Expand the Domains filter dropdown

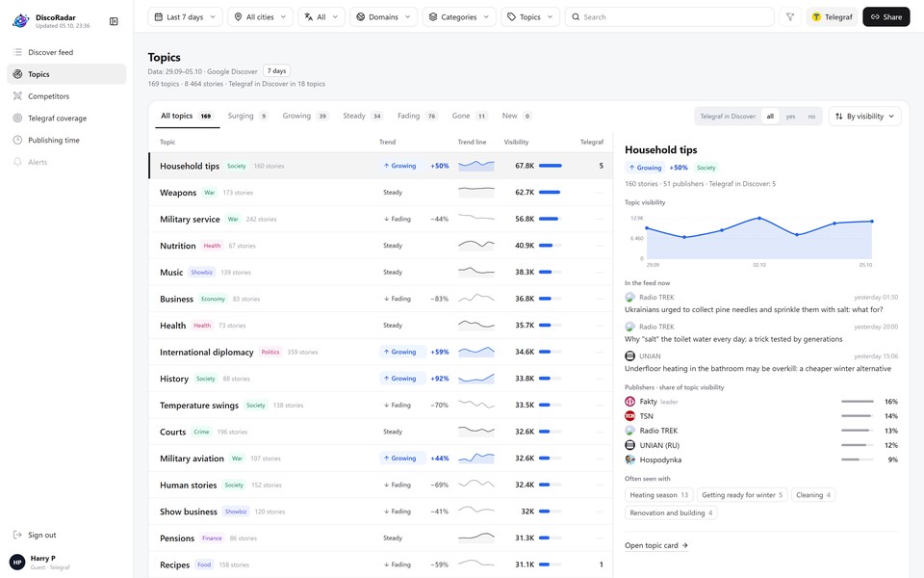coord(384,17)
